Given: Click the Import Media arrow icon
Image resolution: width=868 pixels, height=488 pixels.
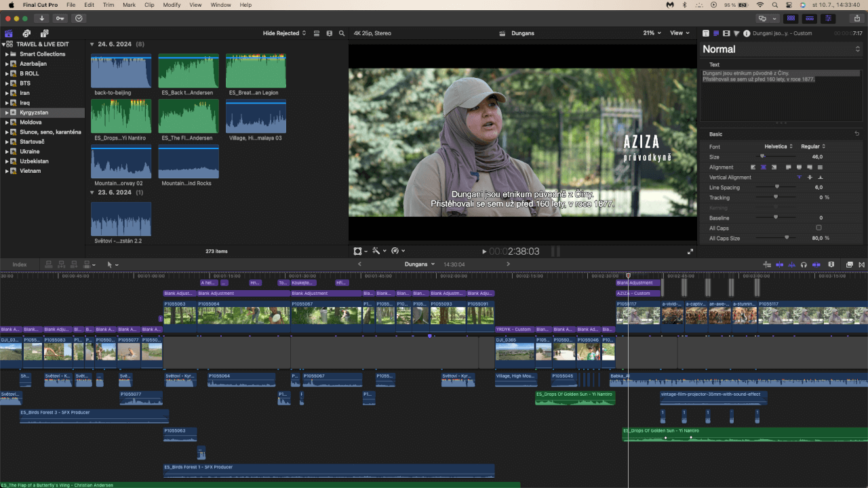Looking at the screenshot, I should tap(42, 18).
